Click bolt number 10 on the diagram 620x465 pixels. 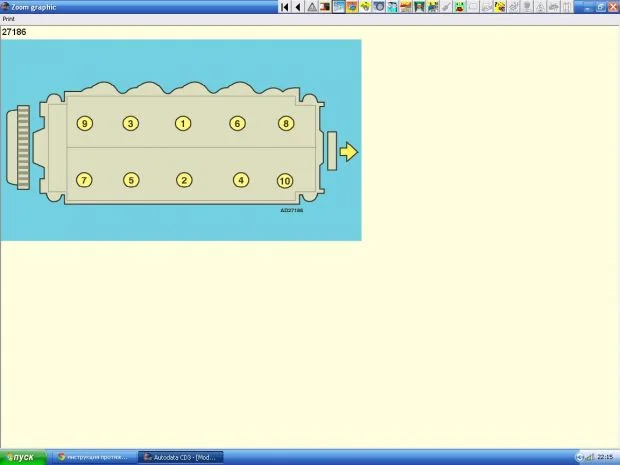point(285,181)
